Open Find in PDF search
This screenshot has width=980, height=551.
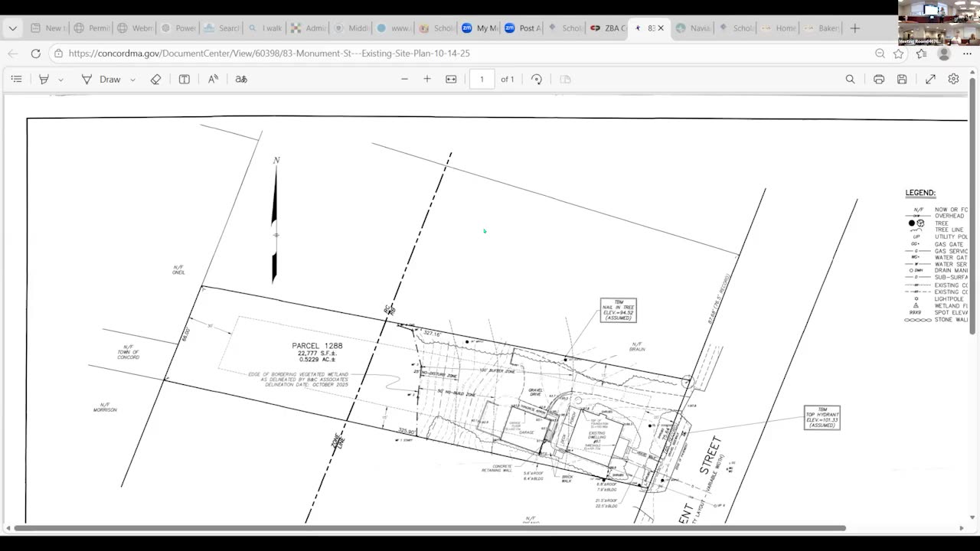[x=850, y=79]
